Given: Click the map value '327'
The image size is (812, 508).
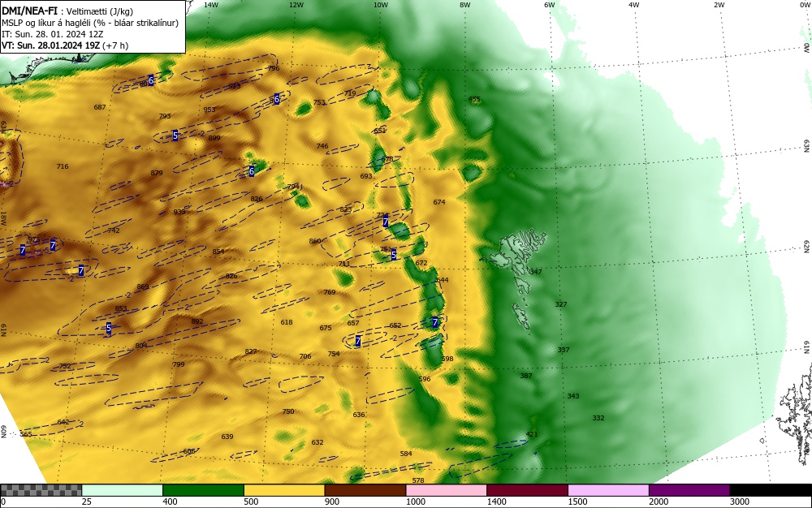Looking at the screenshot, I should [x=561, y=304].
